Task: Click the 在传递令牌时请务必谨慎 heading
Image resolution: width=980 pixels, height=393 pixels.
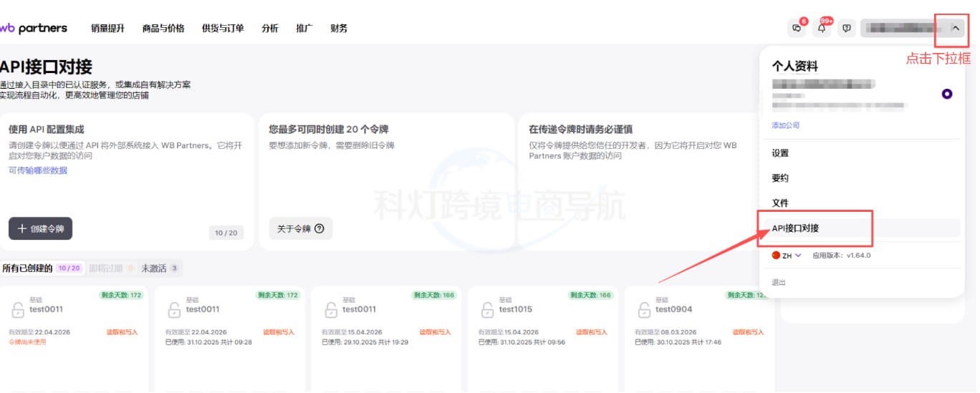Action: pyautogui.click(x=580, y=130)
